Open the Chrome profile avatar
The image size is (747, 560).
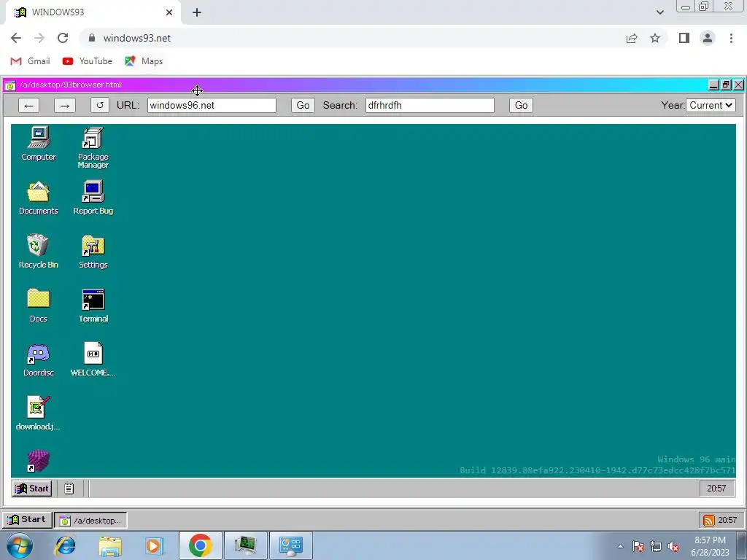708,38
